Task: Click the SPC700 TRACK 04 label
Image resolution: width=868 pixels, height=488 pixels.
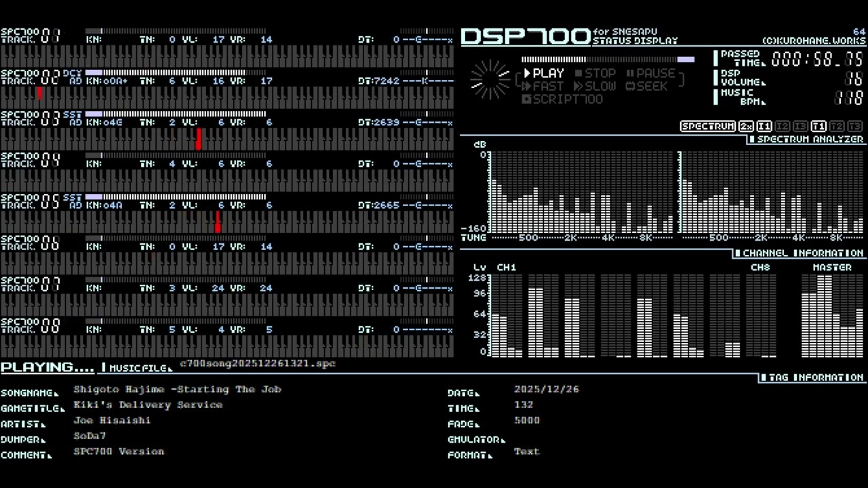Action: click(31, 159)
